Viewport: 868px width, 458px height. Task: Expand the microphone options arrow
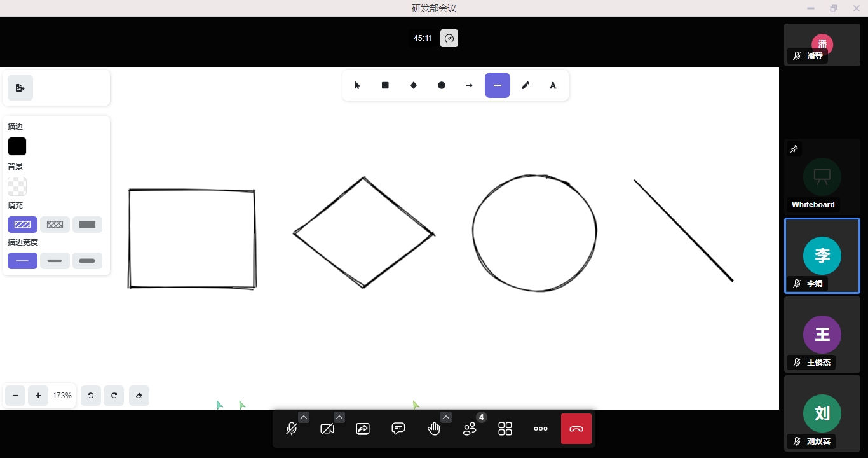[304, 417]
